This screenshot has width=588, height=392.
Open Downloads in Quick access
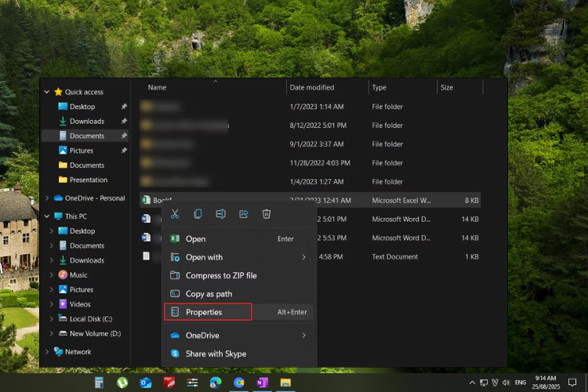click(86, 122)
